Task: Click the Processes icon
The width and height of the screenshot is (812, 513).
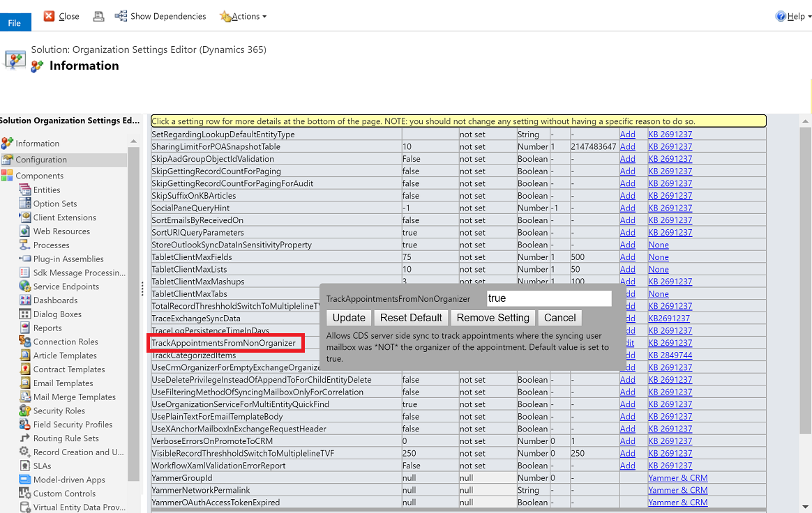Action: tap(25, 245)
